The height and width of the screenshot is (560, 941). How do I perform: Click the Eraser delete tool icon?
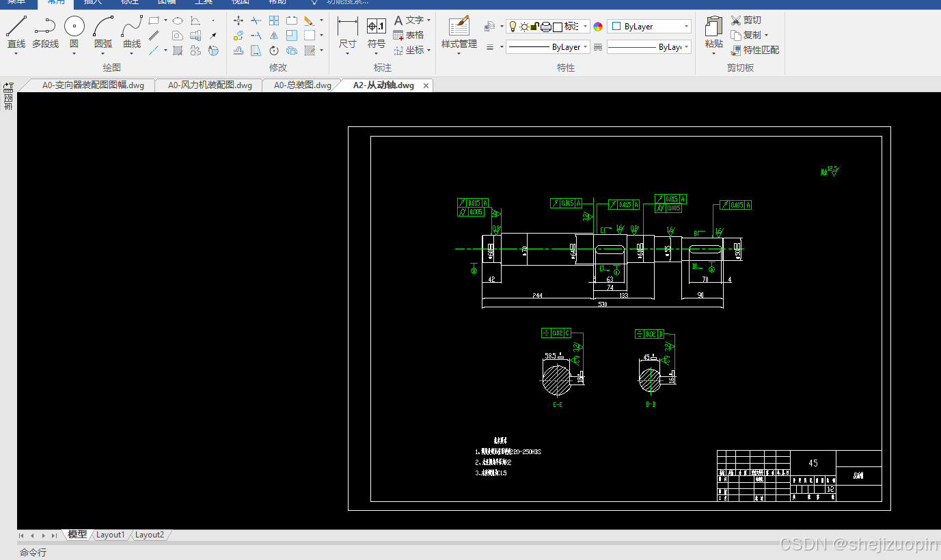[309, 20]
